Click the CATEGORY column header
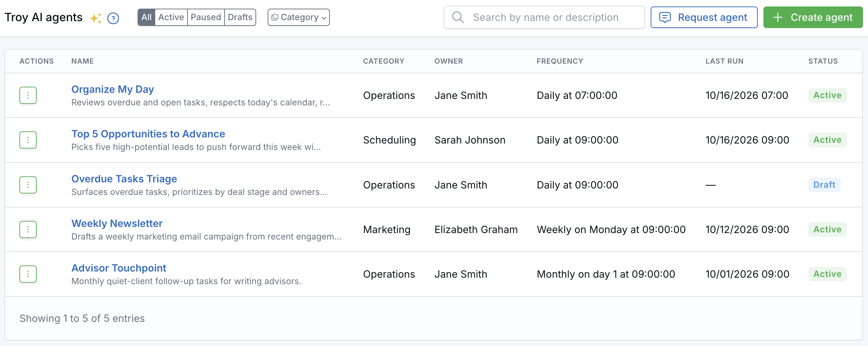This screenshot has height=346, width=868. pyautogui.click(x=384, y=61)
